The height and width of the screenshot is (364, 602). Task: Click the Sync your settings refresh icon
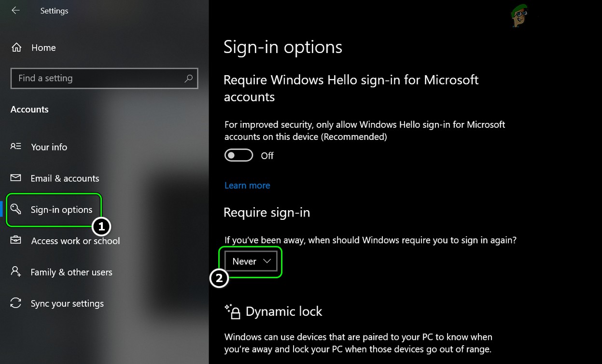tap(16, 303)
